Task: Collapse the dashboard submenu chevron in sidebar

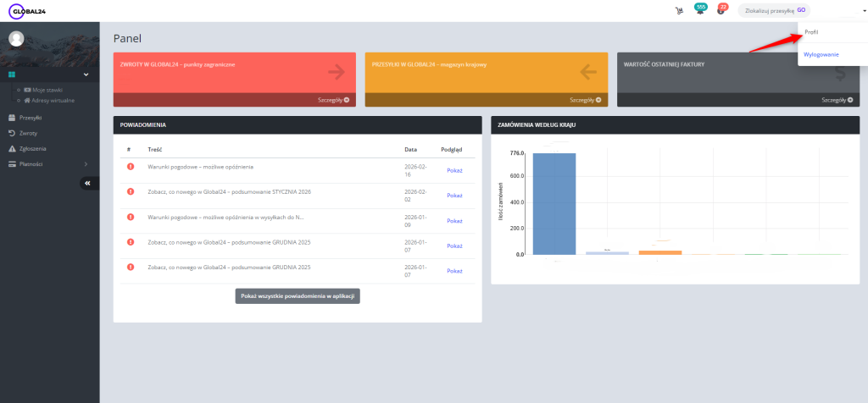Action: click(x=85, y=75)
